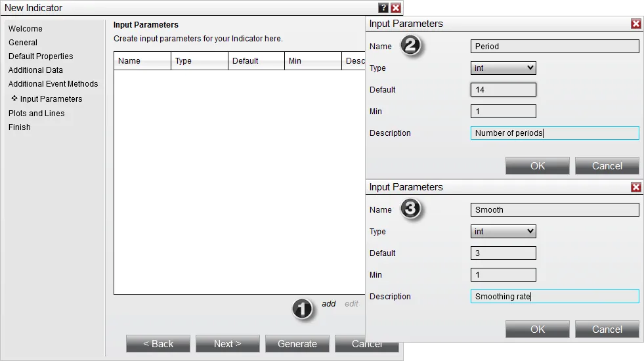The height and width of the screenshot is (361, 644).
Task: Go to Welcome wizard step
Action: coord(26,29)
